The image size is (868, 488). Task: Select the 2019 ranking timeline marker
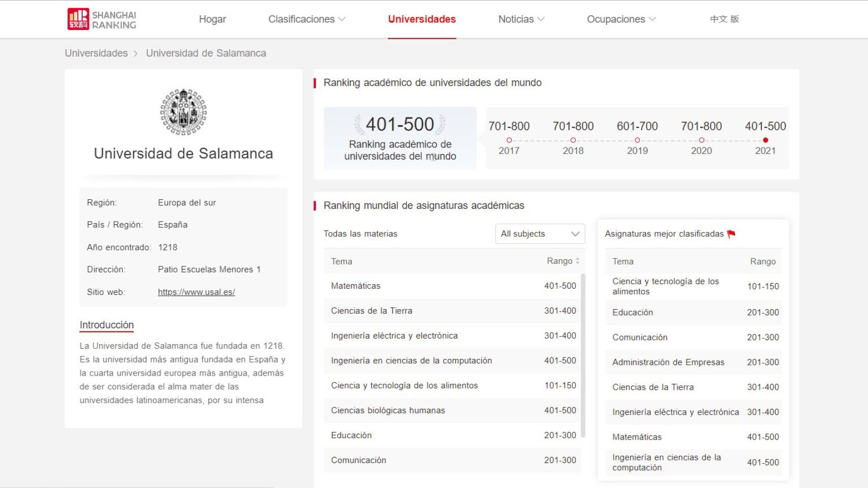637,140
